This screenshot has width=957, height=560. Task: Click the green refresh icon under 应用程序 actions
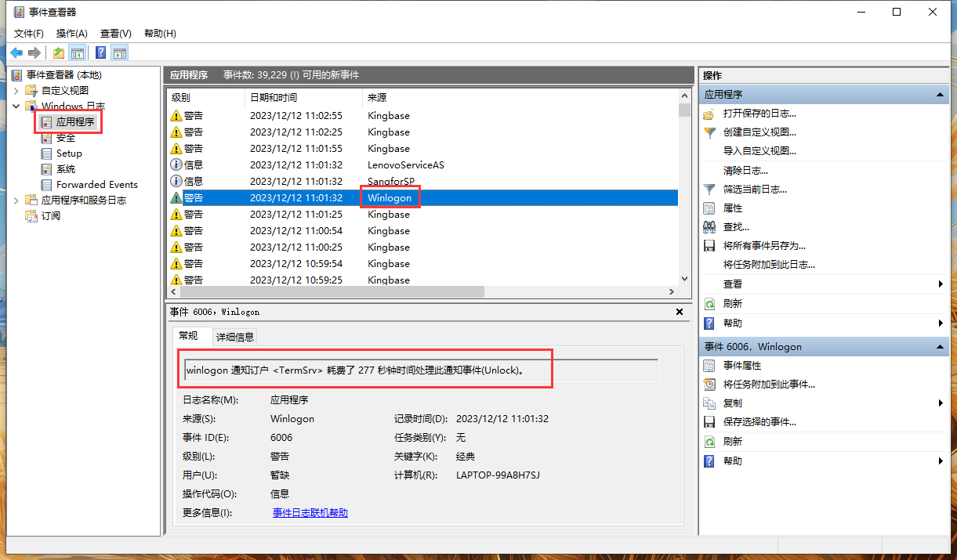[x=709, y=304]
